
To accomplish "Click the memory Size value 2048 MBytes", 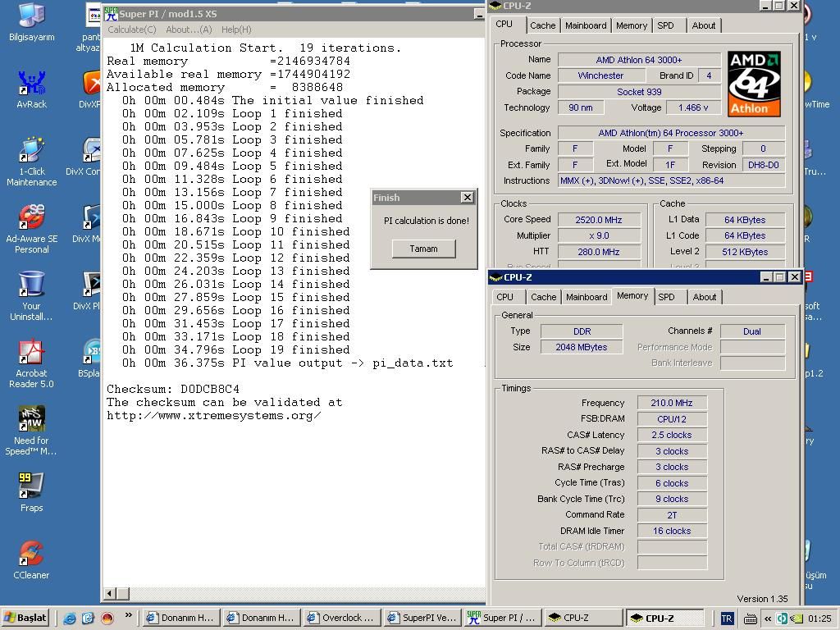I will [582, 347].
